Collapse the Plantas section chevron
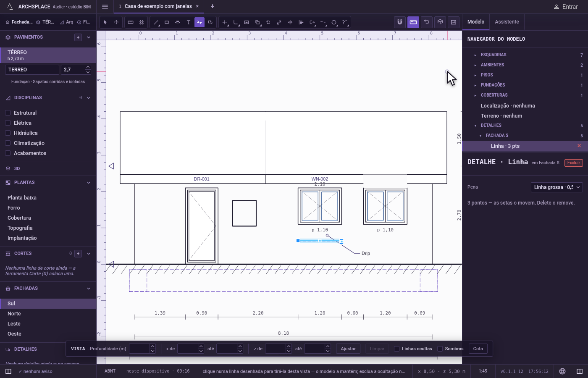This screenshot has height=378, width=588. (89, 183)
